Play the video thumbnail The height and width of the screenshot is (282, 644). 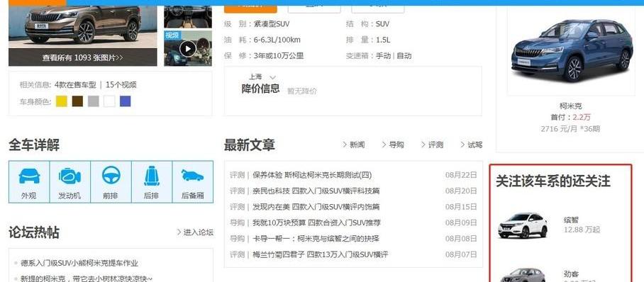tap(188, 49)
